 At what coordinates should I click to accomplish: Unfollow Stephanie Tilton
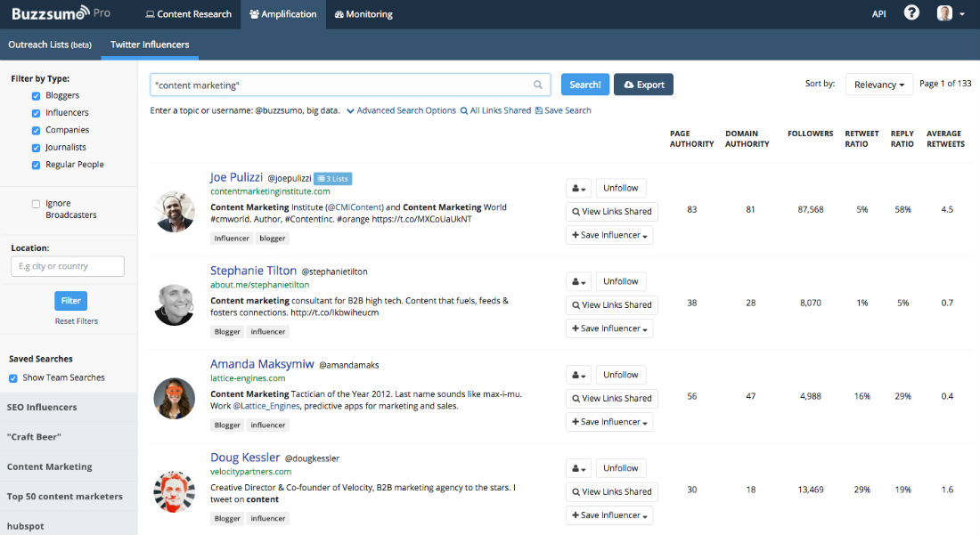point(620,281)
